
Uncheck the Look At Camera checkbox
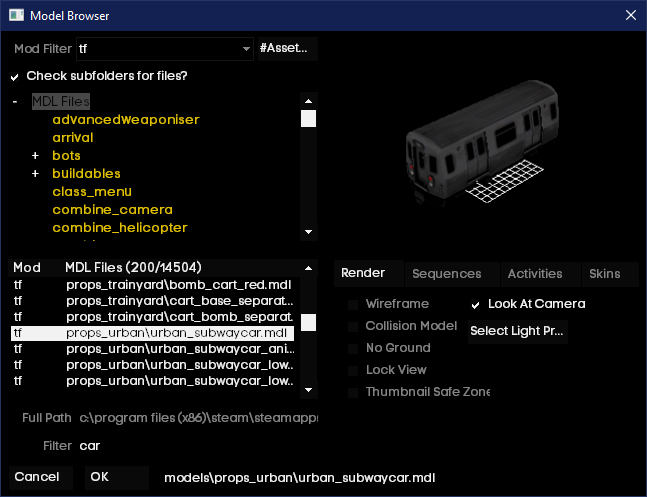475,305
